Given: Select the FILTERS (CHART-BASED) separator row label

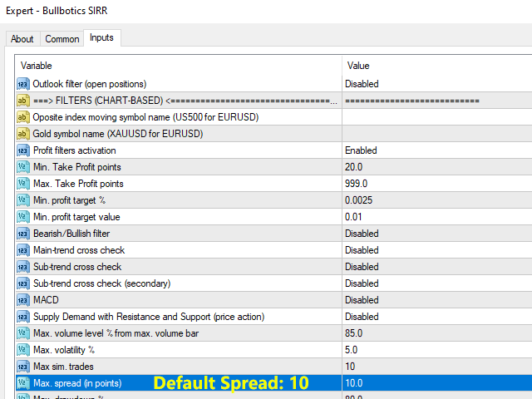Looking at the screenshot, I should 185,101.
